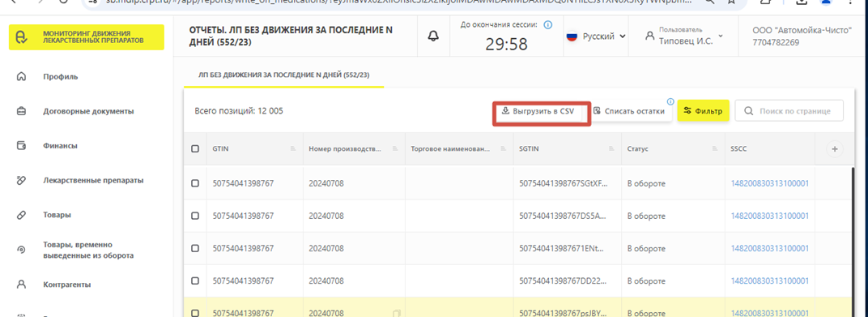Open Лекарственные препараты section
Screen dimensions: 868x317
click(94, 180)
